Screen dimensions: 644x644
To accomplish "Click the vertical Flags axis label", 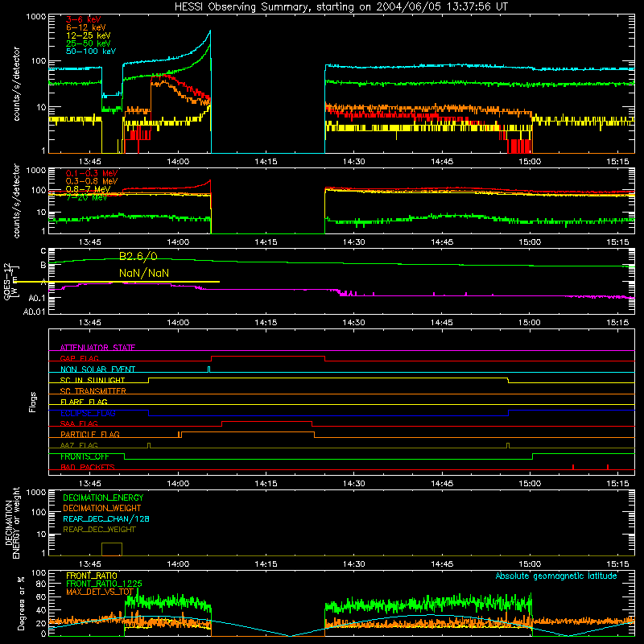I will click(x=33, y=402).
